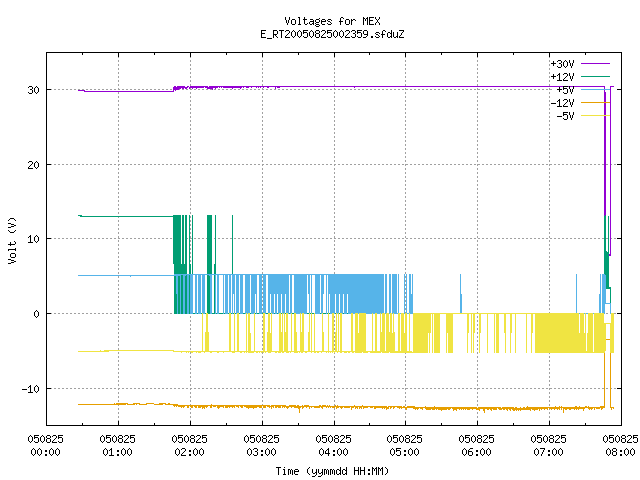Click the +30V legend label
Viewport: 640px width, 480px height.
click(x=562, y=64)
